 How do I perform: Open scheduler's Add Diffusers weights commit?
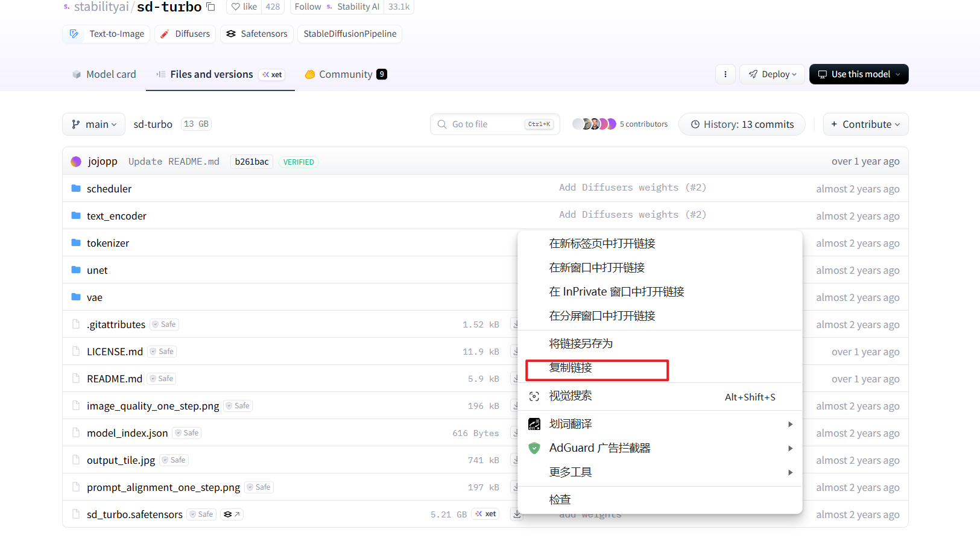tap(632, 188)
